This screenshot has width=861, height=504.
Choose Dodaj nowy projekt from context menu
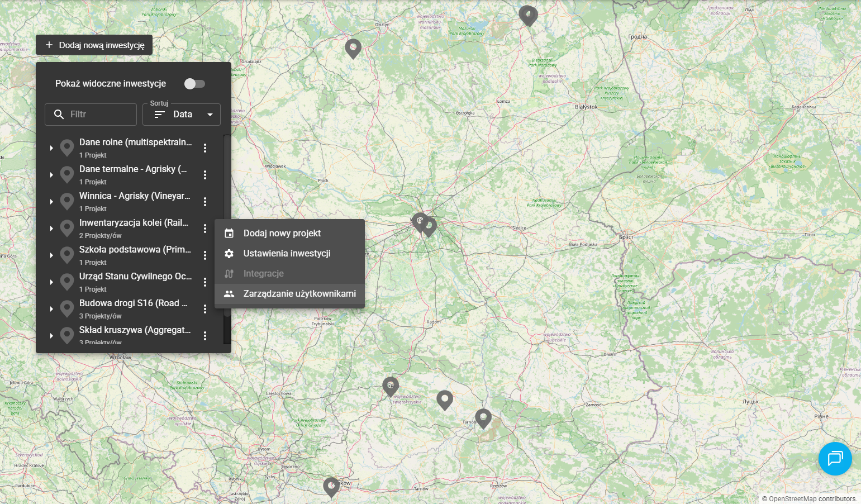[x=289, y=234]
